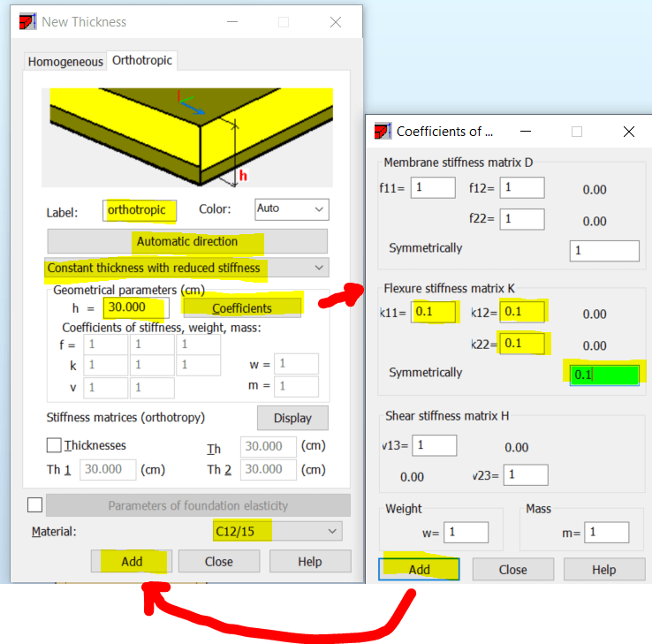Open the Material dropdown showing C12/15
This screenshot has height=644, width=652.
click(x=277, y=531)
